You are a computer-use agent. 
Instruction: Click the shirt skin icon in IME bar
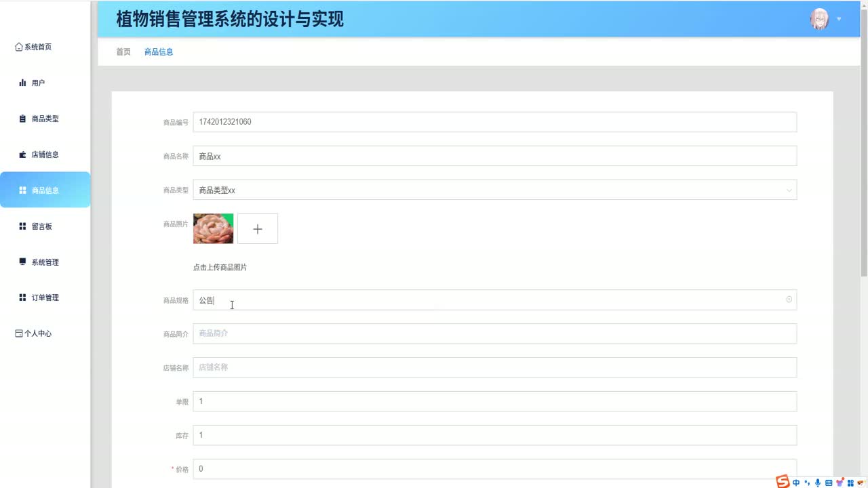tap(840, 483)
